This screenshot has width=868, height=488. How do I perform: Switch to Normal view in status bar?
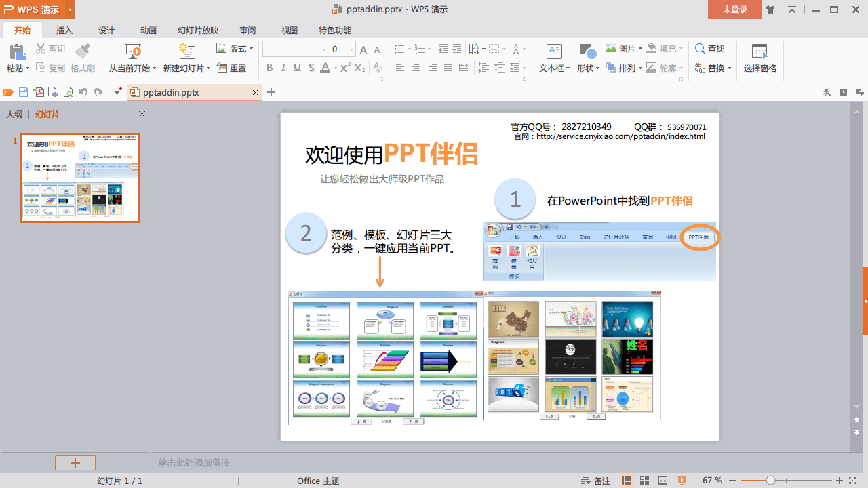click(627, 481)
